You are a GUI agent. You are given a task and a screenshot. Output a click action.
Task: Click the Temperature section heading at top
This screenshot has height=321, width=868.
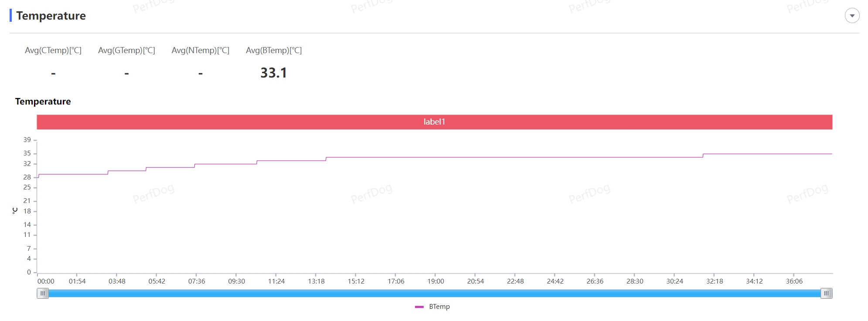[51, 16]
